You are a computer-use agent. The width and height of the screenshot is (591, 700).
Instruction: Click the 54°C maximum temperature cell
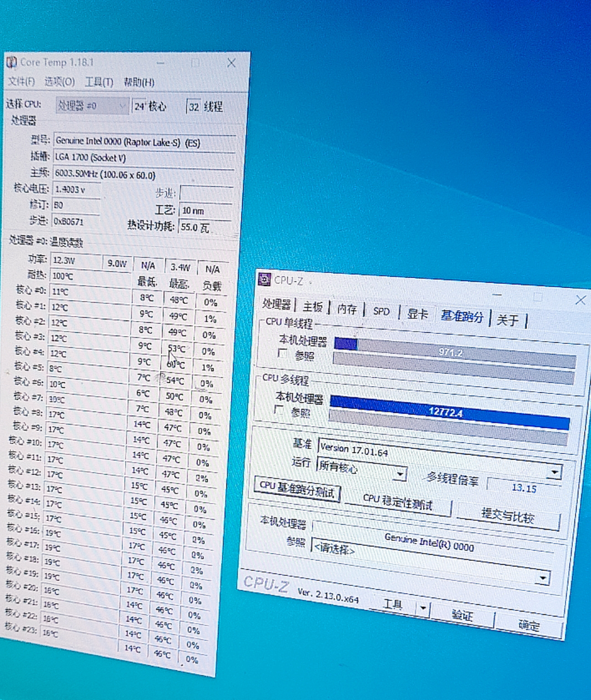[175, 381]
